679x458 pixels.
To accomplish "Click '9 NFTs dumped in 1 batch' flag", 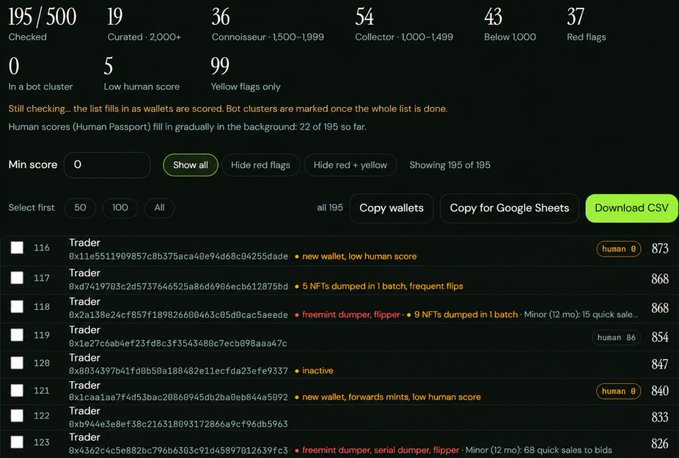I will tap(466, 315).
